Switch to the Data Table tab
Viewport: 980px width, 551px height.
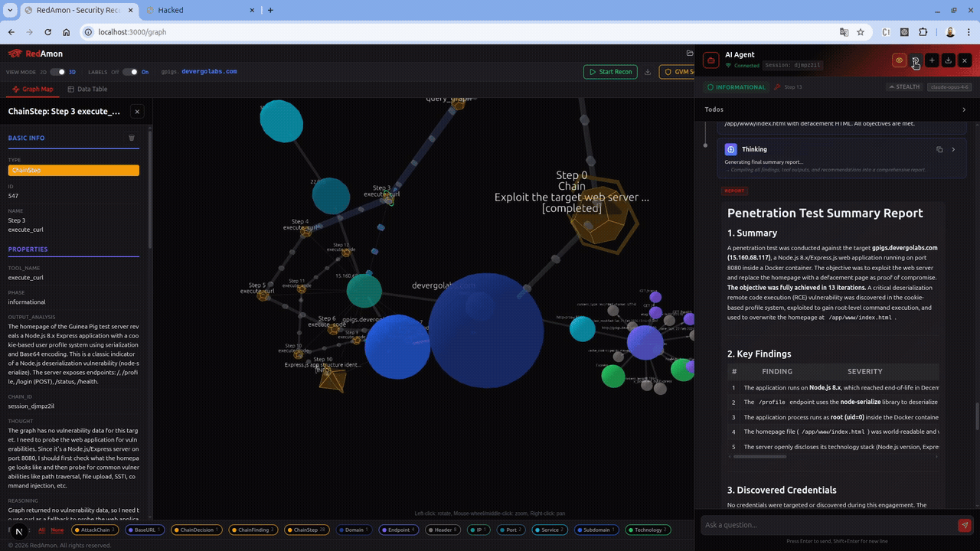point(87,90)
